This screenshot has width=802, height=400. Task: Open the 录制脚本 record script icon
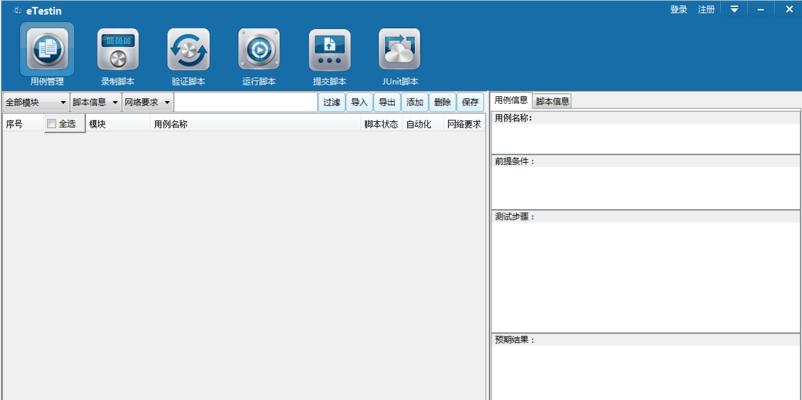pyautogui.click(x=118, y=50)
